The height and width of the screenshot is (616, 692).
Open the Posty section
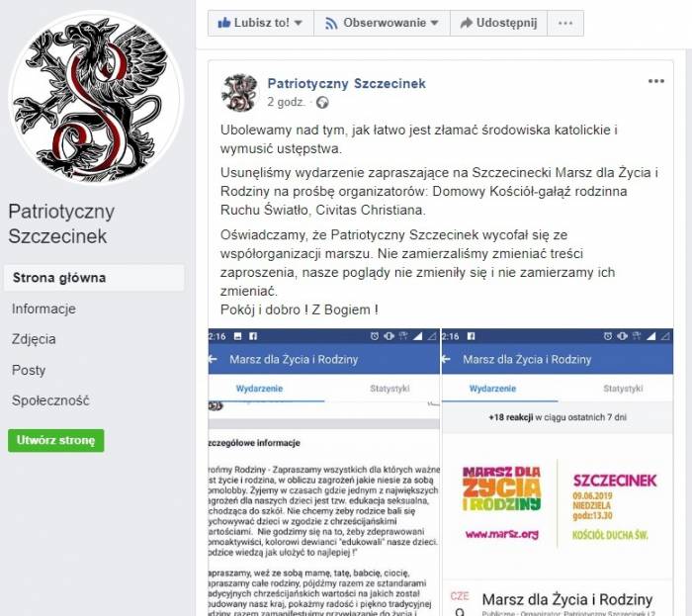point(29,370)
